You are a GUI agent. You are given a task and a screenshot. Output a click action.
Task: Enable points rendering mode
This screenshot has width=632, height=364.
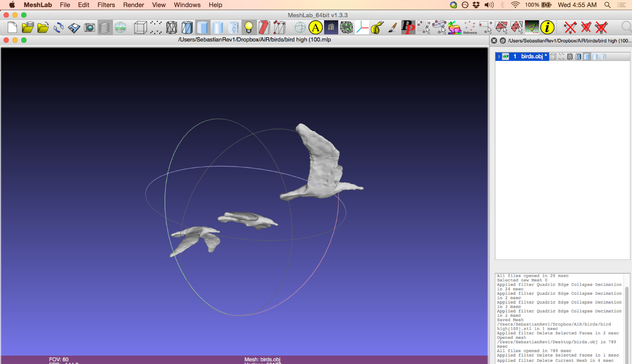(156, 27)
